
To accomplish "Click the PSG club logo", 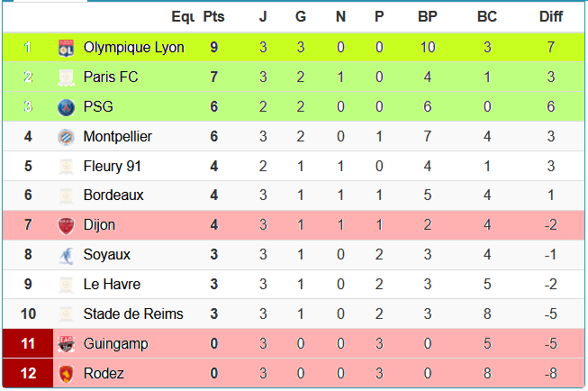I will pyautogui.click(x=65, y=107).
